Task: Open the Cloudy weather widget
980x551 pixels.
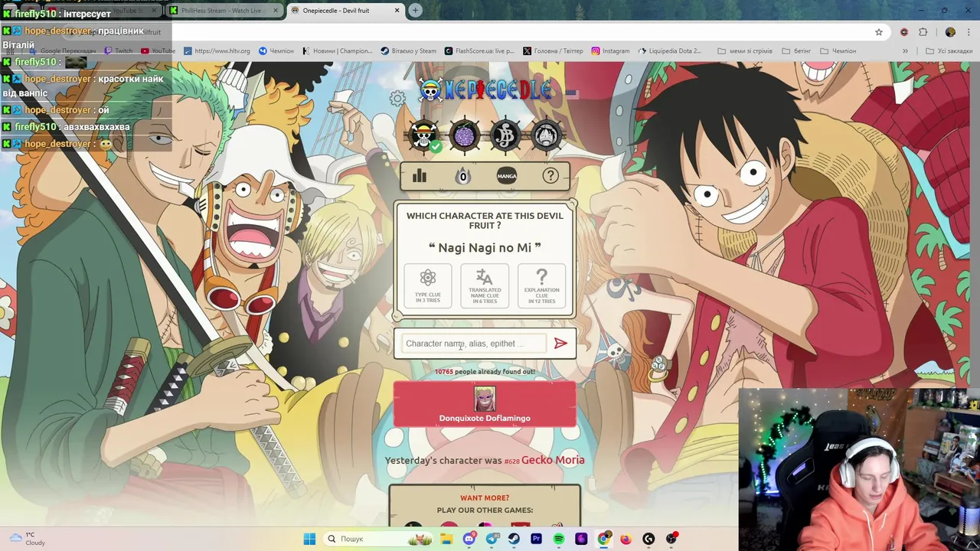Action: [x=27, y=539]
